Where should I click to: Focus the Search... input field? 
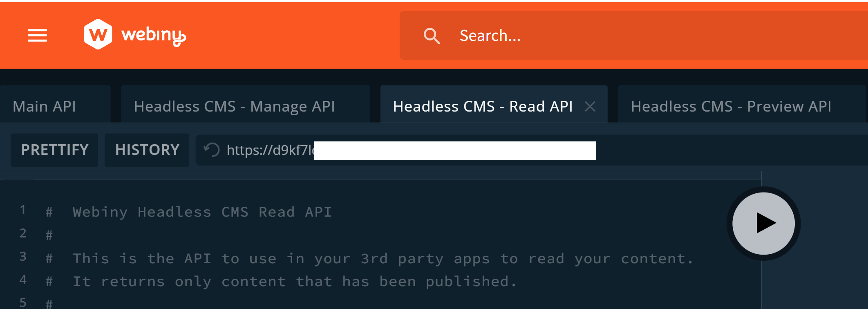[x=633, y=36]
